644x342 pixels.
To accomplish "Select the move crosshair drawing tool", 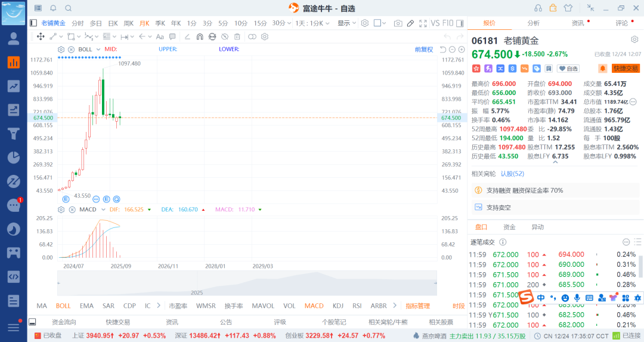I will click(x=41, y=36).
